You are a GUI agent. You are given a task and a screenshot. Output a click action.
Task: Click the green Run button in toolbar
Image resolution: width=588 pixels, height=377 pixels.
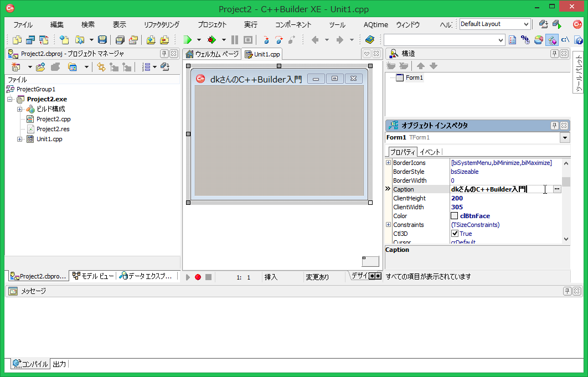pyautogui.click(x=187, y=40)
